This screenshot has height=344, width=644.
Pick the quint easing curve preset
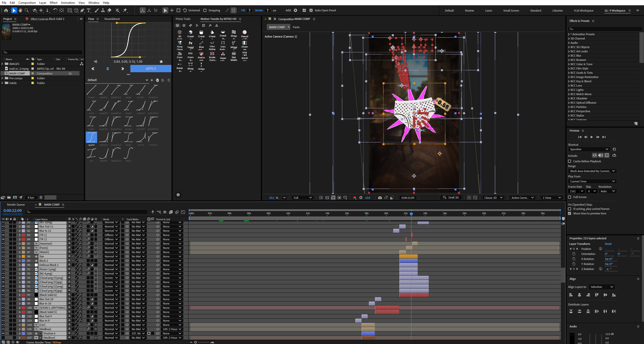point(91,139)
